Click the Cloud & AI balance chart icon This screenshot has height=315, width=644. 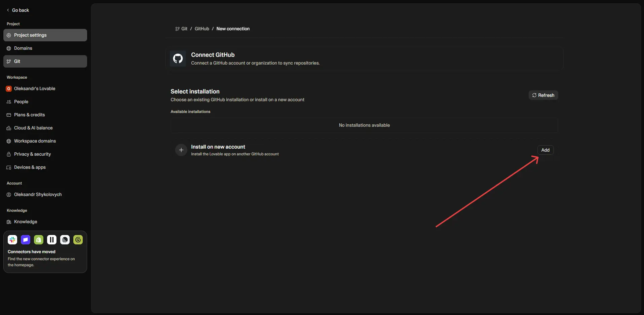pos(9,128)
